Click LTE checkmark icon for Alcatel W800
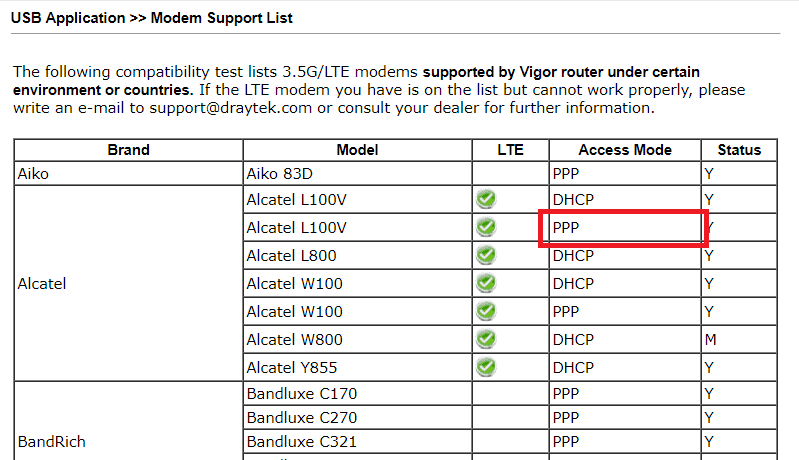The height and width of the screenshot is (460, 799). coord(486,339)
